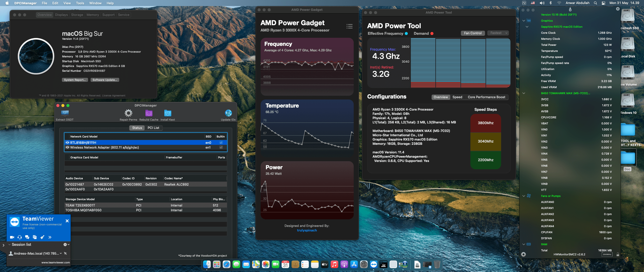This screenshot has width=644, height=272.
Task: Click the Repair Perms gear icon
Action: (129, 113)
